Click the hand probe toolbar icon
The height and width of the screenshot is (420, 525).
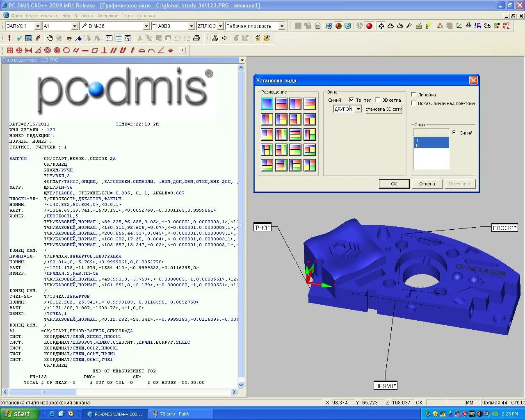50,38
